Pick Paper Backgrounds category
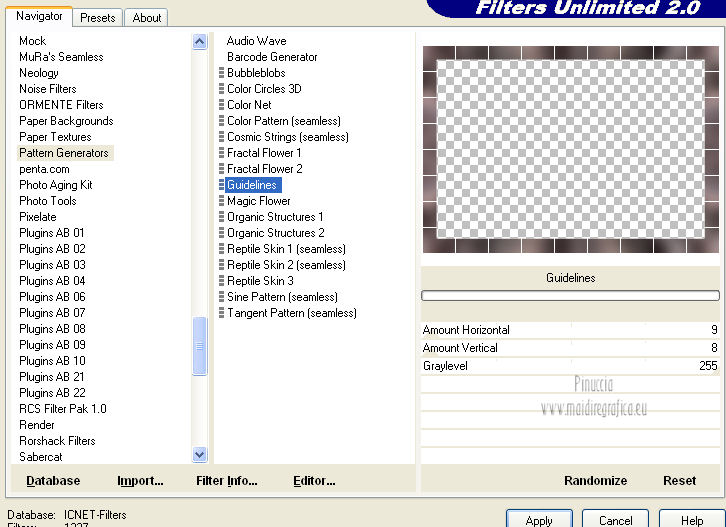 [x=66, y=121]
